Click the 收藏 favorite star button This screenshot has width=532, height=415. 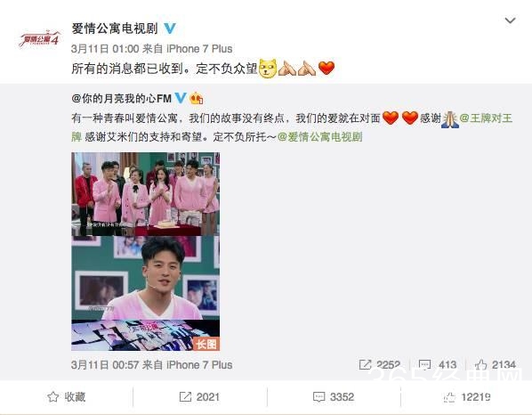(x=66, y=397)
